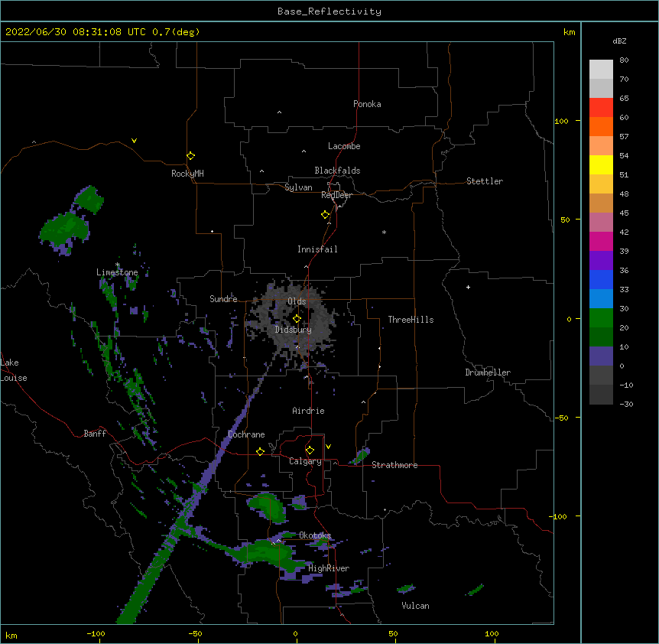Select the Strathmore label
This screenshot has height=644, width=659.
tap(394, 465)
